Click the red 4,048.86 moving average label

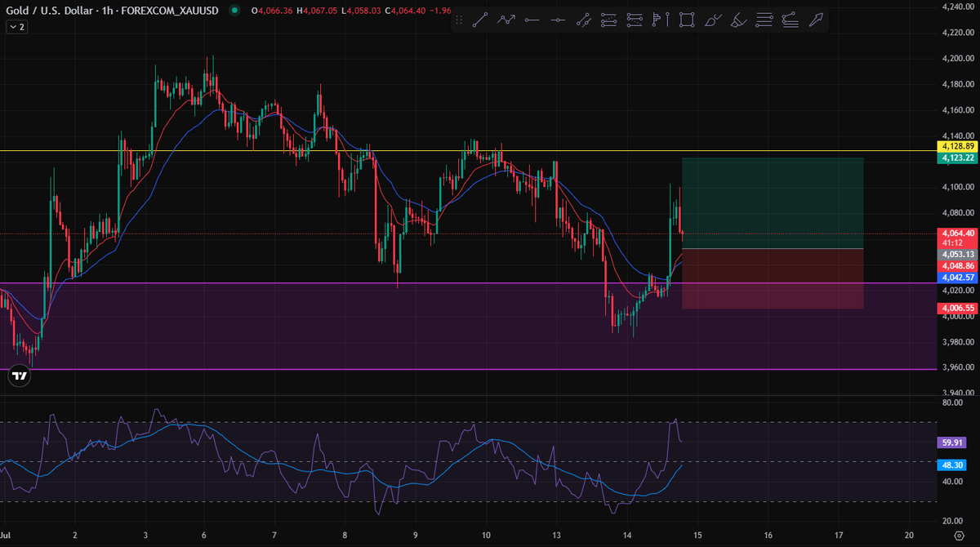click(957, 266)
